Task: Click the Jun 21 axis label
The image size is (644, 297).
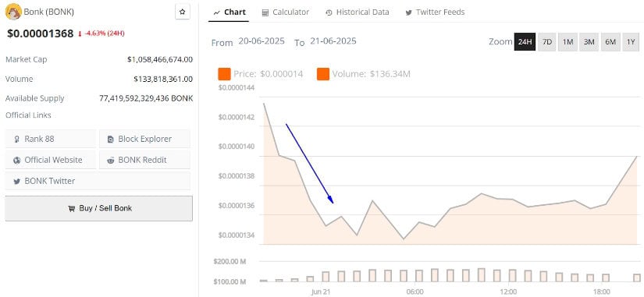Action: coord(320,292)
